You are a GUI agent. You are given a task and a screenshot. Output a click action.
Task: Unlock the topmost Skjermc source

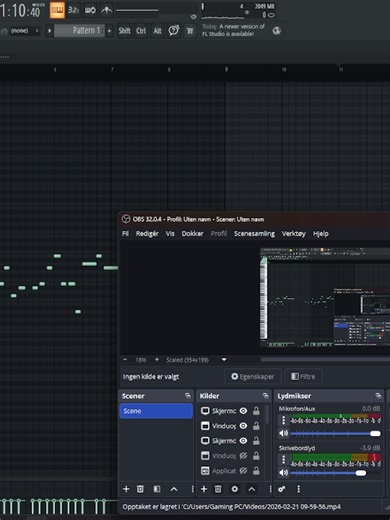[256, 411]
